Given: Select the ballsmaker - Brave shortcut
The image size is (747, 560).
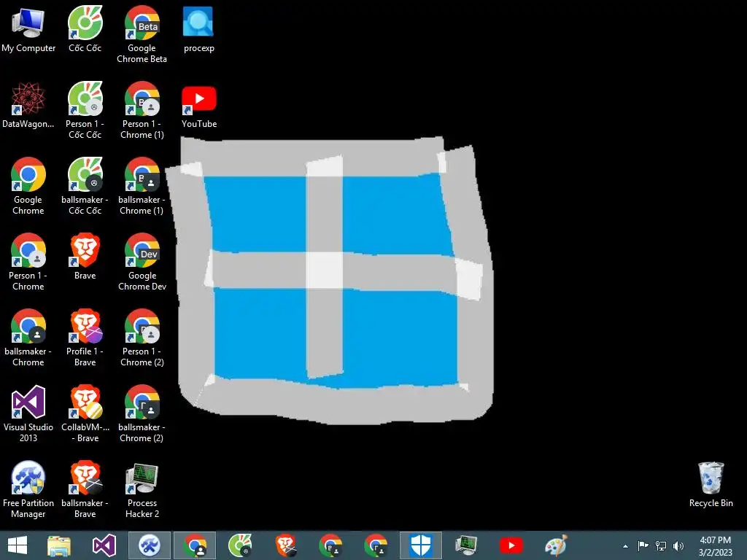Looking at the screenshot, I should [85, 489].
